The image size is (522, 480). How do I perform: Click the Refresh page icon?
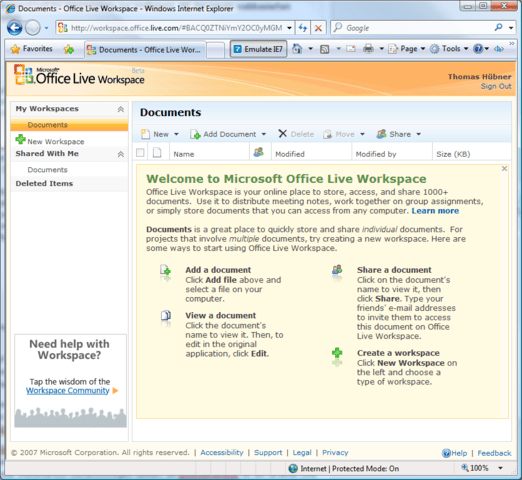coord(303,28)
